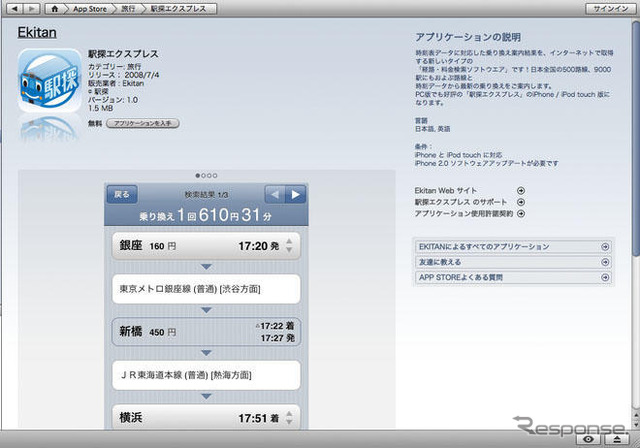Open the 旅行 category breadcrumb
The image size is (640, 448).
128,9
